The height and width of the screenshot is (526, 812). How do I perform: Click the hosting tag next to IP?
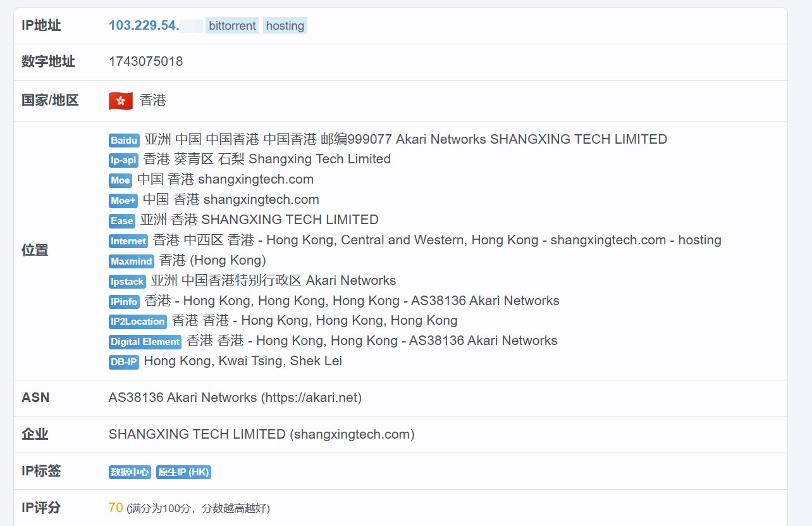tap(285, 26)
